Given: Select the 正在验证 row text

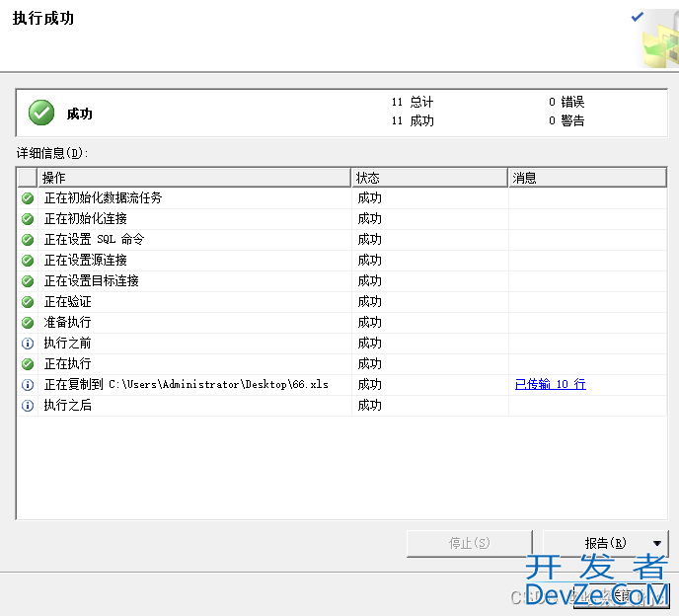Looking at the screenshot, I should coord(67,301).
